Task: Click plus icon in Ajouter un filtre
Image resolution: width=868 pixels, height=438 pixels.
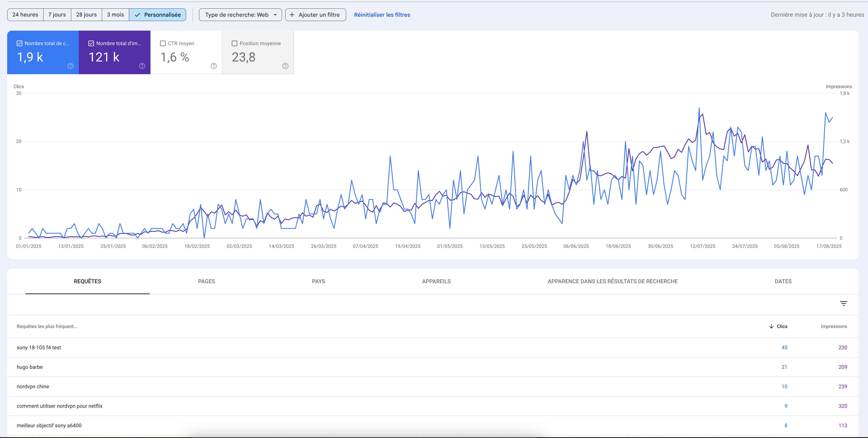Action: [292, 15]
